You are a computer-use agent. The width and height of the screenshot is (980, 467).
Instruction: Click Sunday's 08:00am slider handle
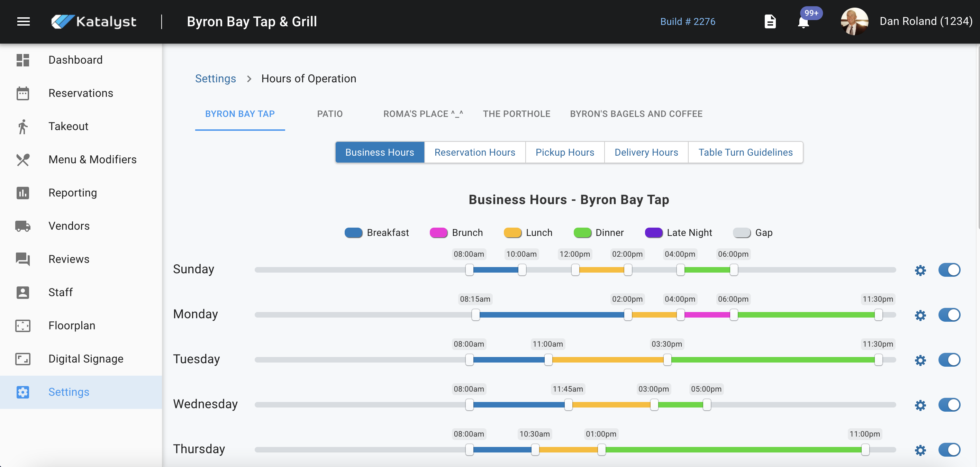[469, 270]
